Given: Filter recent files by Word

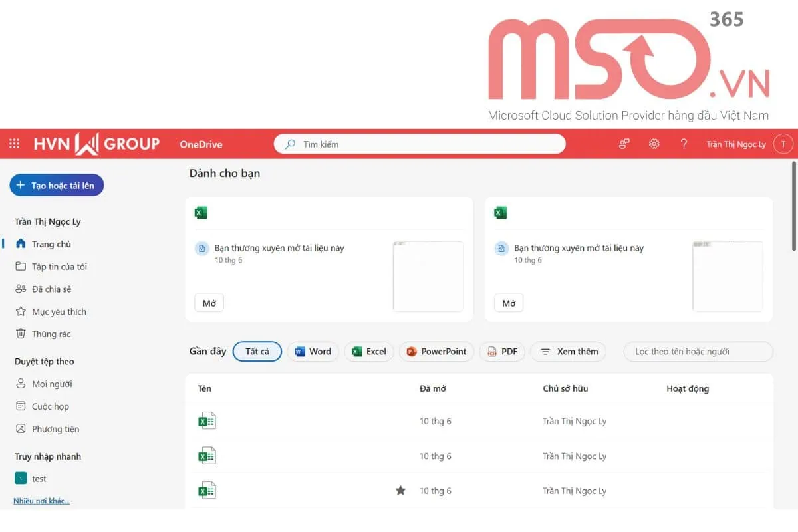Looking at the screenshot, I should pyautogui.click(x=313, y=352).
